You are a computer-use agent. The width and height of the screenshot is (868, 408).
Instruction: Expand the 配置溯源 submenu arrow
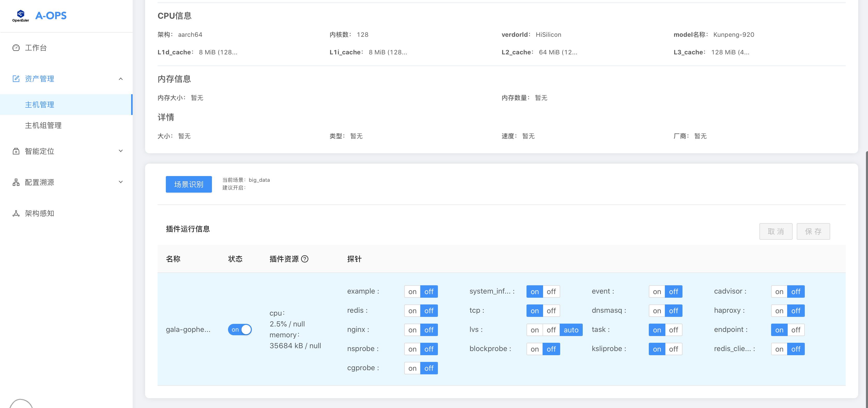tap(121, 182)
